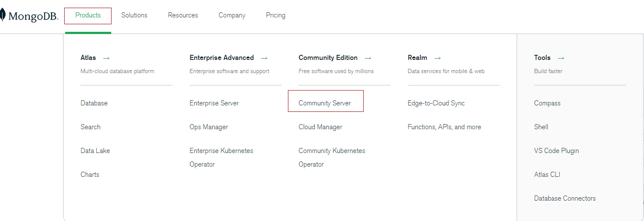Open the Solutions menu
The height and width of the screenshot is (221, 644).
tap(134, 15)
